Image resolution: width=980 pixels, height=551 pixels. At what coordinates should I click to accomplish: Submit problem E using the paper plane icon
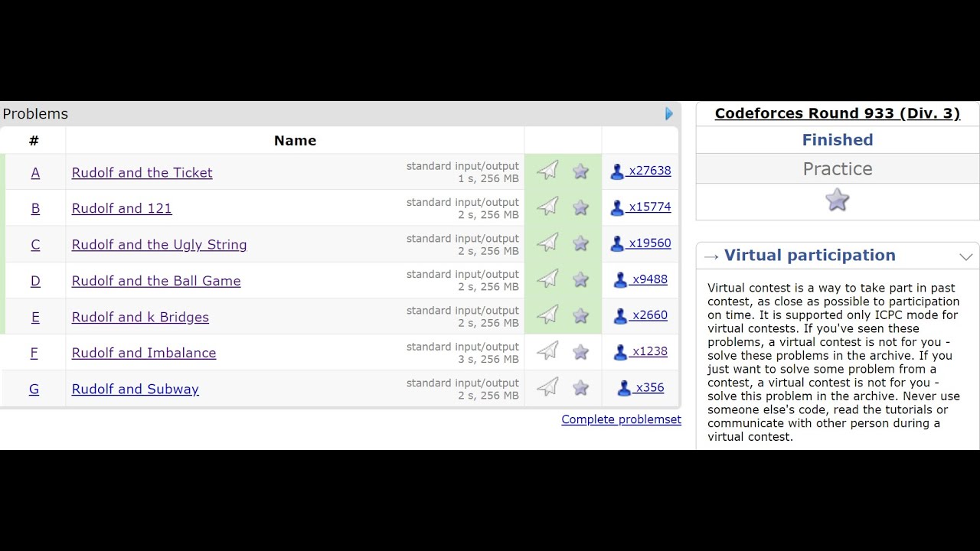pyautogui.click(x=547, y=315)
